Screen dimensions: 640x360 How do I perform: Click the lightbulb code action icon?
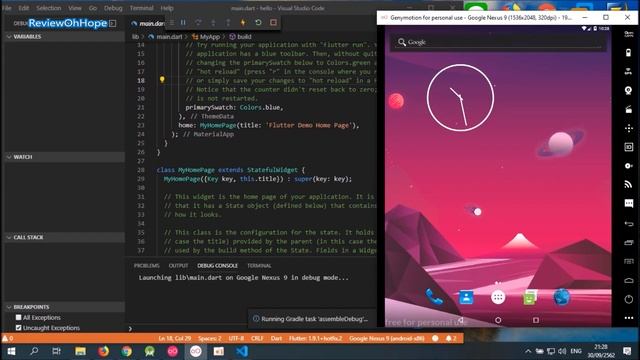(x=162, y=80)
